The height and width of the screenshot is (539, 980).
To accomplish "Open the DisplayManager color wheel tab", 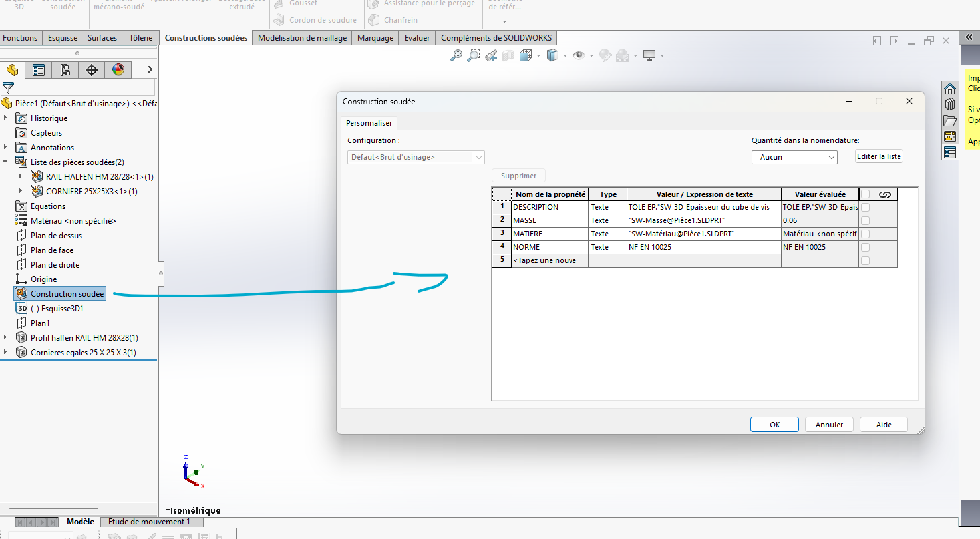I will [118, 70].
